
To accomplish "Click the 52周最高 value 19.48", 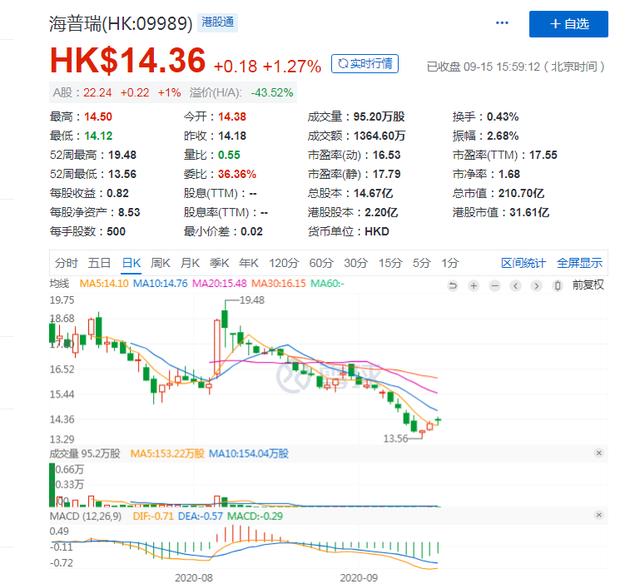I will point(122,155).
